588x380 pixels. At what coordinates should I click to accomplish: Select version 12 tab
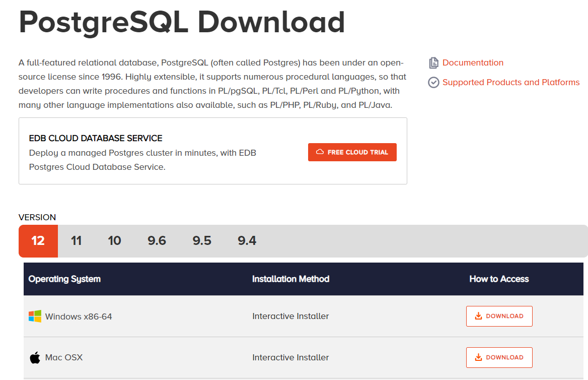pos(38,241)
